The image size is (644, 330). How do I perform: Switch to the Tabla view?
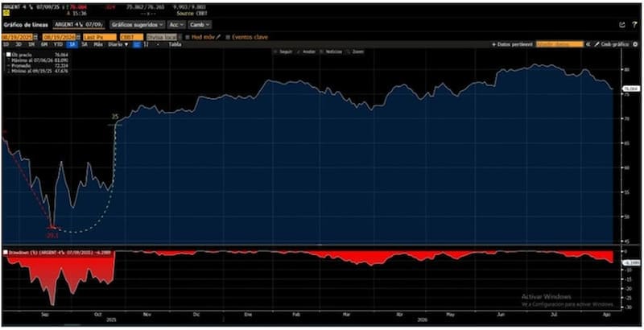[x=175, y=44]
